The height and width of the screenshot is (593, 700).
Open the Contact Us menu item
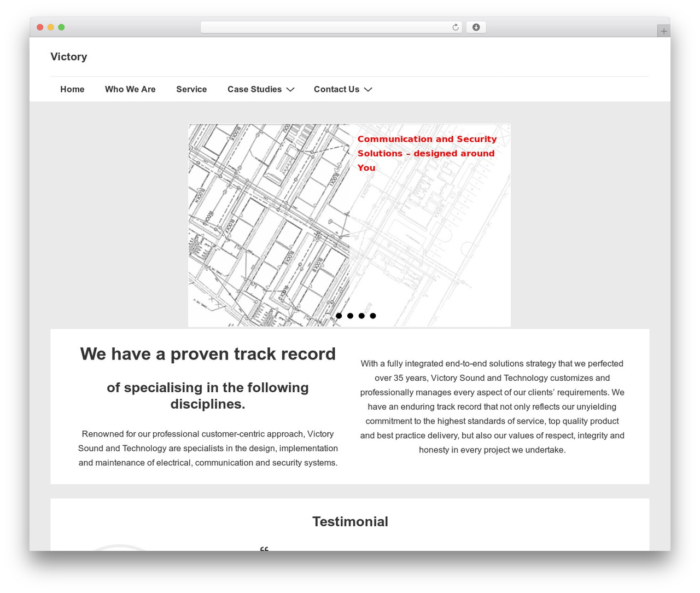point(336,89)
